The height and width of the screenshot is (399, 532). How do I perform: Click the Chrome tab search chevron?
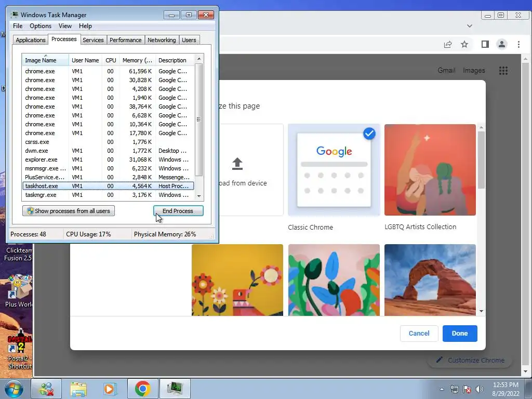tap(470, 26)
